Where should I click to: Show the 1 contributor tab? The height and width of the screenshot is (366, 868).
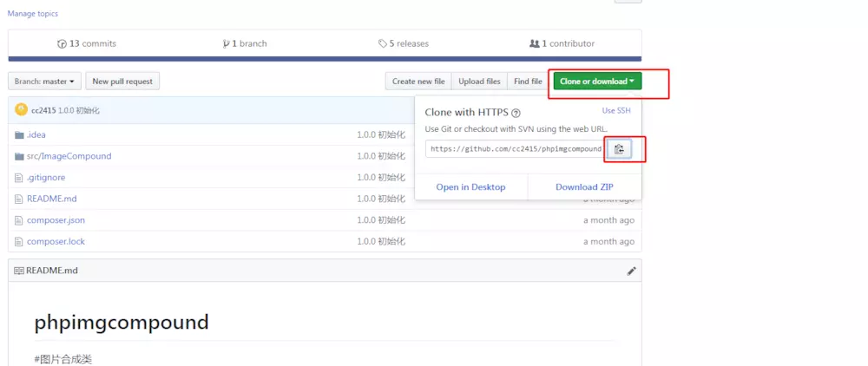[x=562, y=43]
